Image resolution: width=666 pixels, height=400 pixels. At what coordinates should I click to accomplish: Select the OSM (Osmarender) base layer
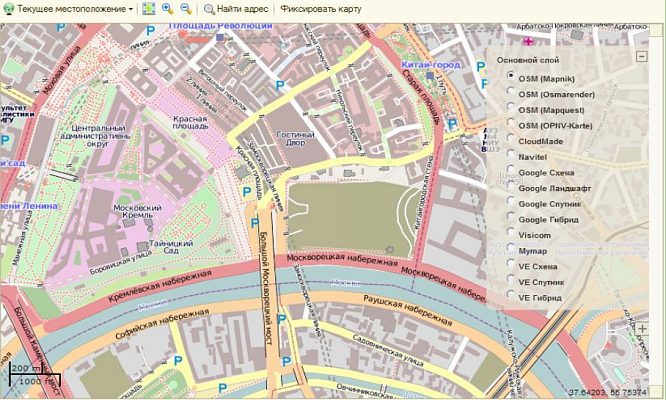point(512,93)
